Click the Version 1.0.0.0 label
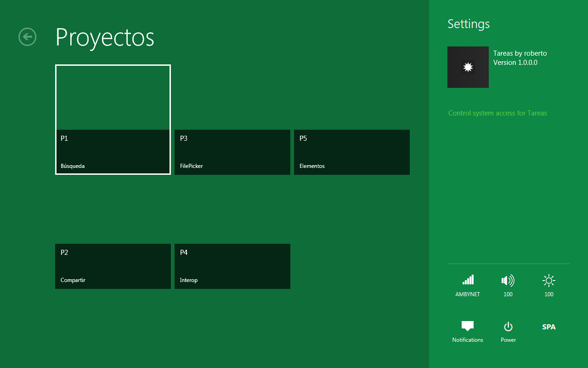588x368 pixels. coord(515,63)
